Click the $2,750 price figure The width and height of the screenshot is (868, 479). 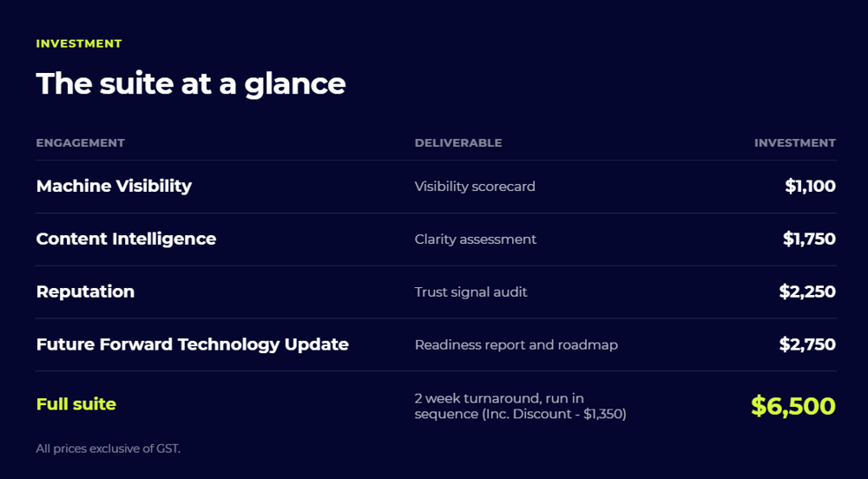click(807, 344)
